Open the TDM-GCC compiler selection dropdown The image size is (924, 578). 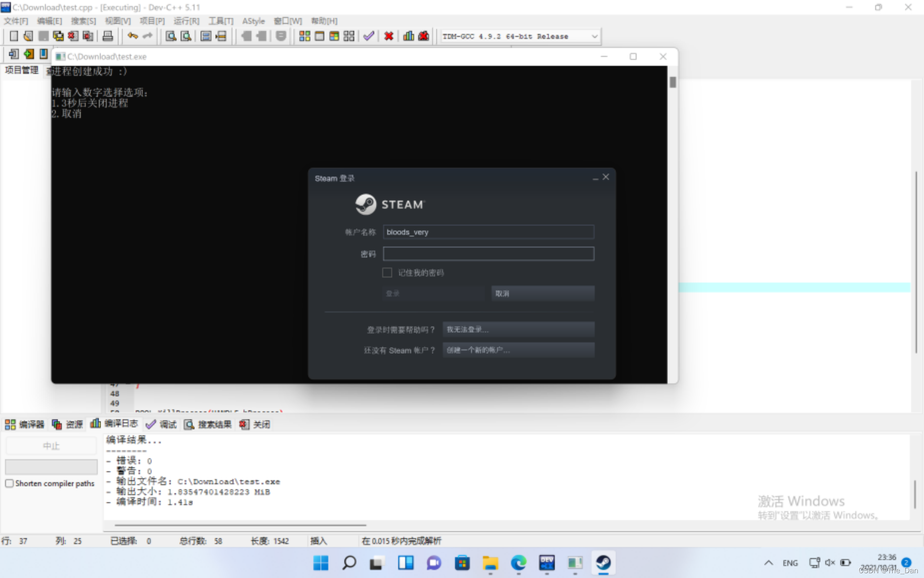[594, 37]
